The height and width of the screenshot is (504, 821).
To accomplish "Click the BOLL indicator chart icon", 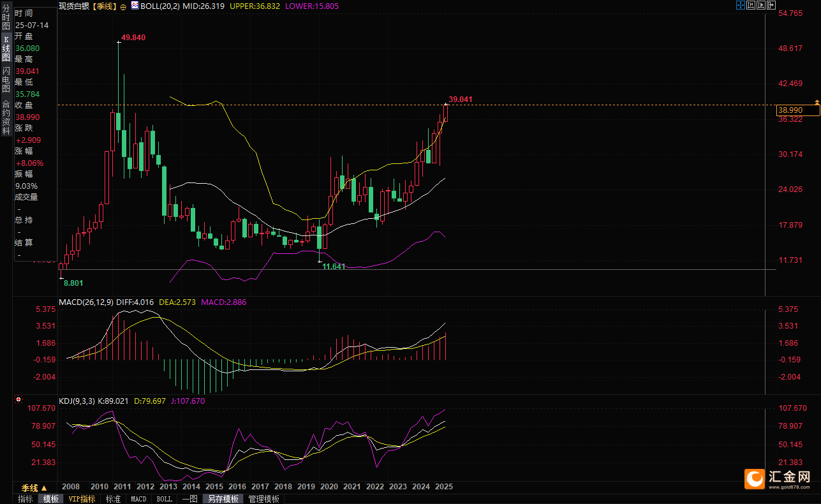I will 134,6.
